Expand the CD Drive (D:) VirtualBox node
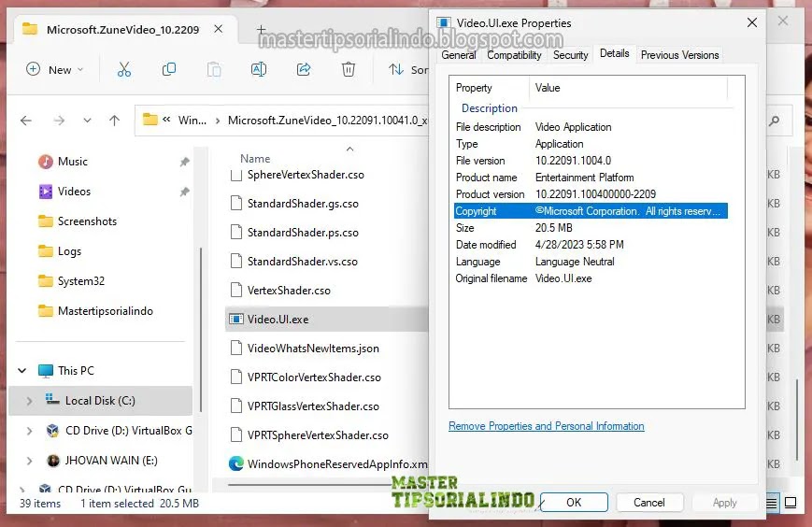The height and width of the screenshot is (527, 812). tap(30, 431)
